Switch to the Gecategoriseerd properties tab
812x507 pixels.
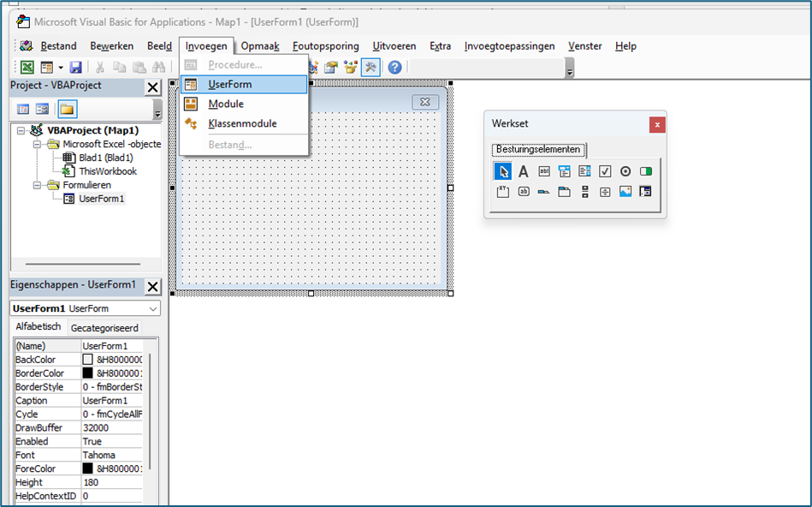click(104, 328)
